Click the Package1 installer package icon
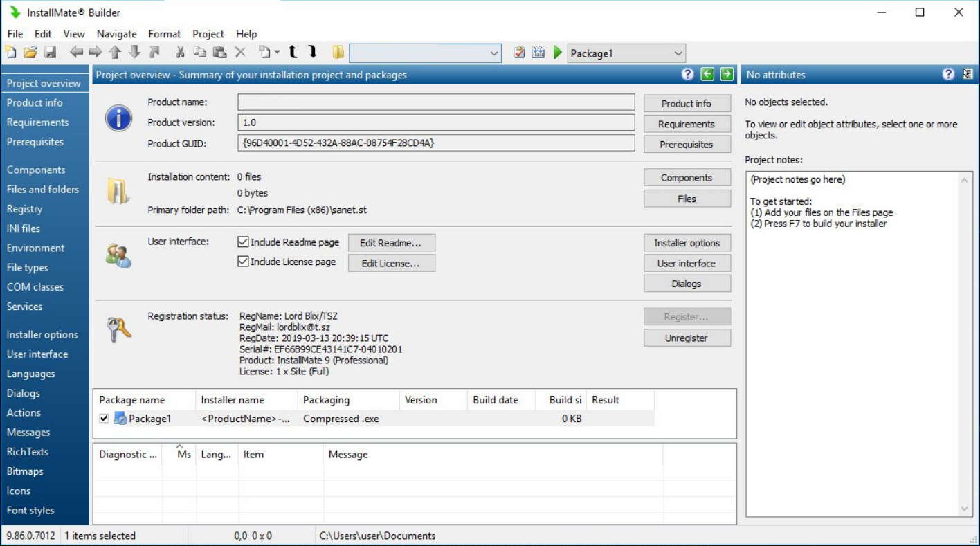Image resolution: width=980 pixels, height=546 pixels. 120,418
